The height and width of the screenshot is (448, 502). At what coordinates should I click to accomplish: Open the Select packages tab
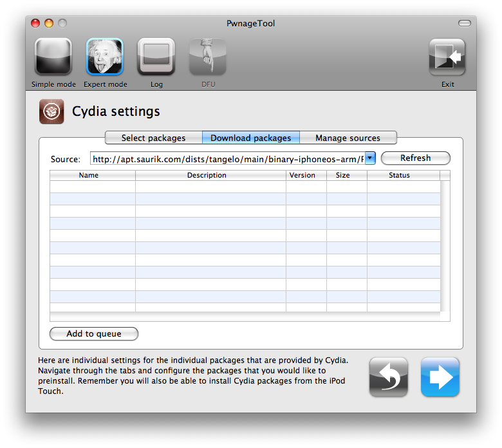point(154,138)
